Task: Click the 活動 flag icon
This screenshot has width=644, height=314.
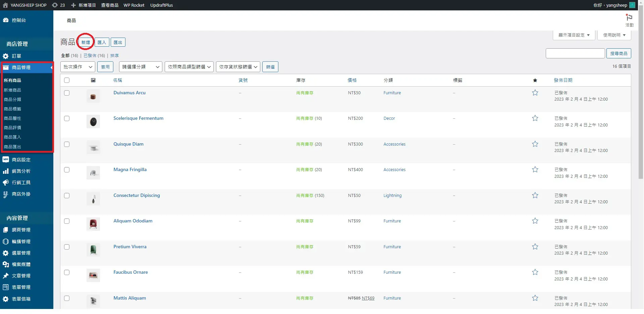Action: coord(629,18)
